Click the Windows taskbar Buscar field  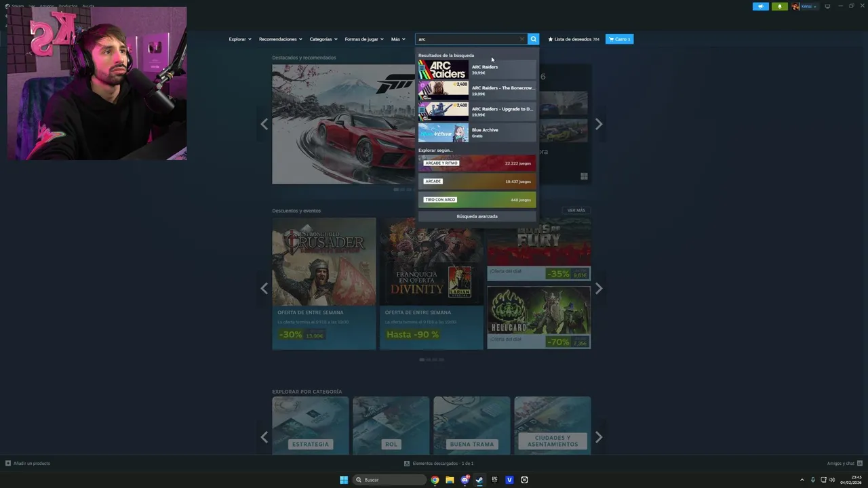(x=391, y=480)
